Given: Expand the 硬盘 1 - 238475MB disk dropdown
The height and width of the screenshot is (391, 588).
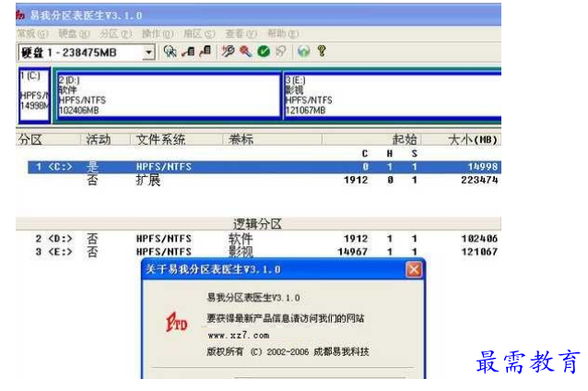Looking at the screenshot, I should [x=149, y=53].
